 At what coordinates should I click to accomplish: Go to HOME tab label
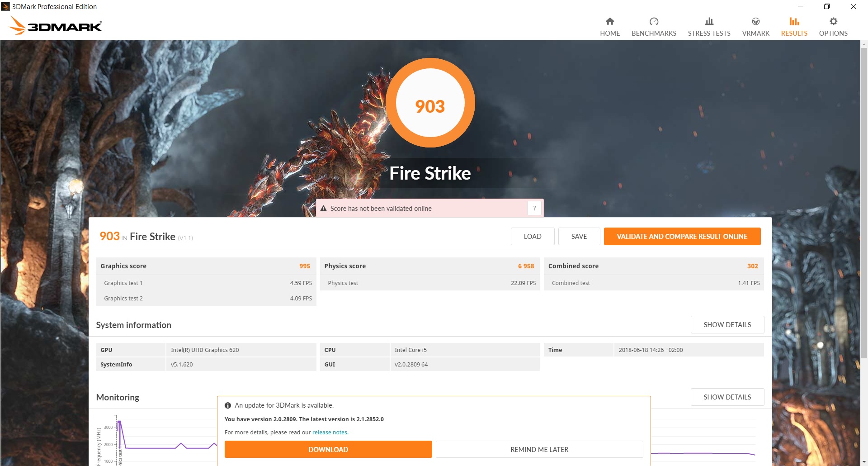click(x=610, y=33)
